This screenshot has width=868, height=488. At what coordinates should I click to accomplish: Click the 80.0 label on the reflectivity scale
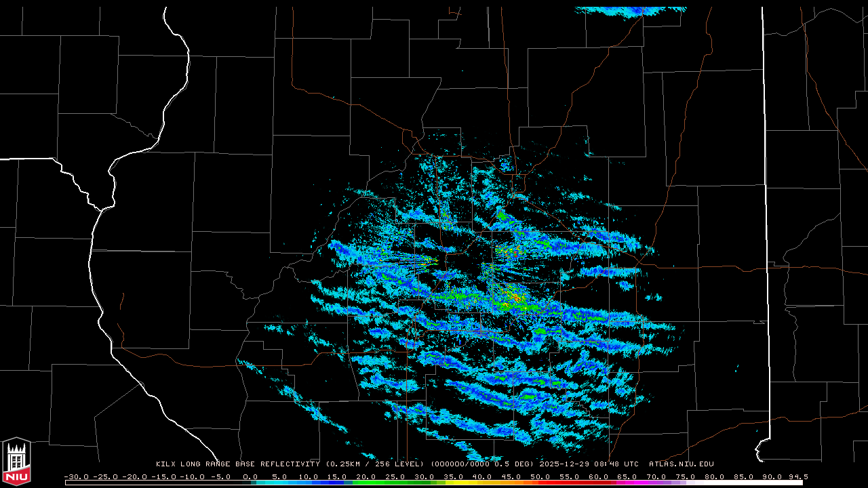point(716,476)
